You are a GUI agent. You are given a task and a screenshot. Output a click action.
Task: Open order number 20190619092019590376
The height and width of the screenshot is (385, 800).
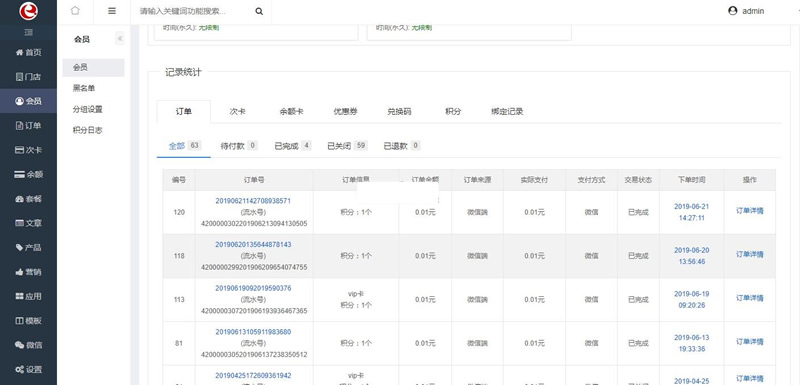[253, 288]
